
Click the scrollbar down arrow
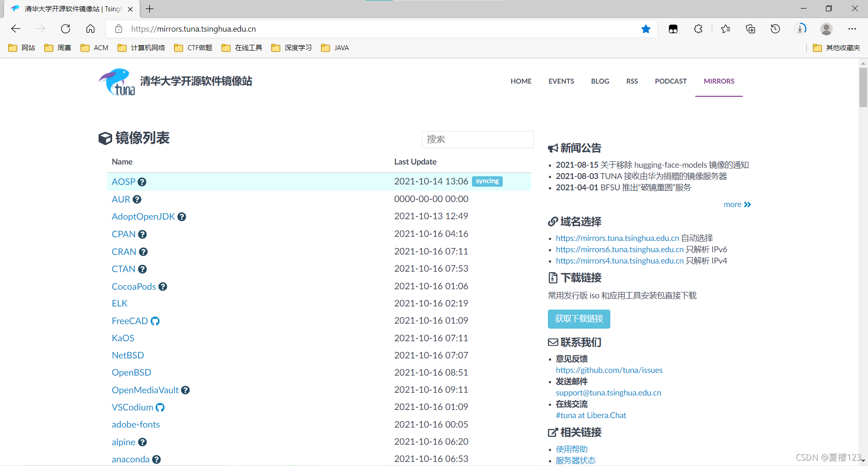tap(863, 461)
